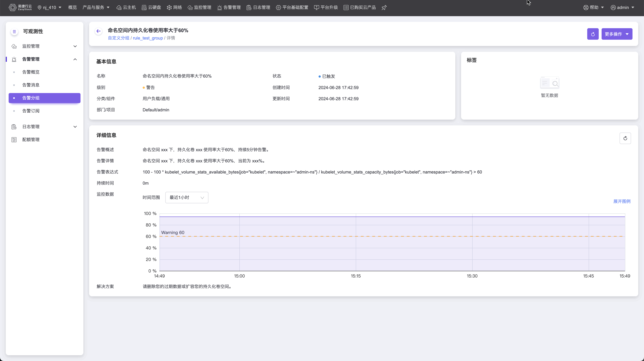The image size is (644, 361).
Task: Open the 云硬盘 shortcut
Action: tap(151, 8)
